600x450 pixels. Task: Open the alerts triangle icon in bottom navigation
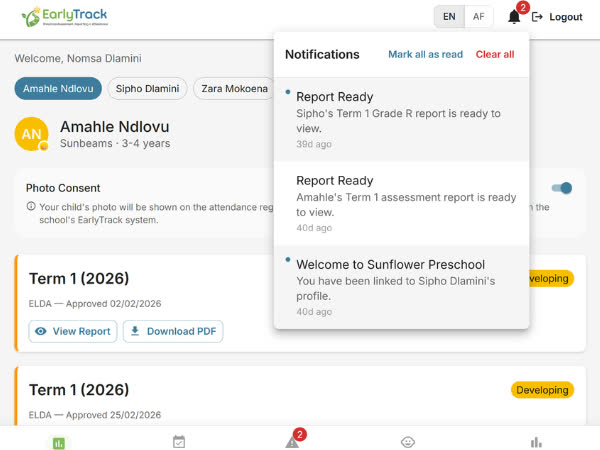click(292, 442)
